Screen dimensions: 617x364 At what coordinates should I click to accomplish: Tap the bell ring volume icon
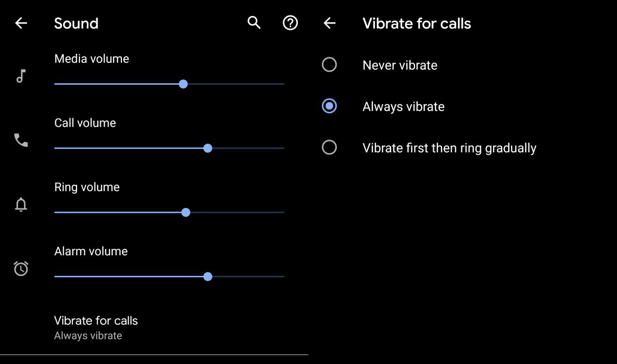point(21,205)
